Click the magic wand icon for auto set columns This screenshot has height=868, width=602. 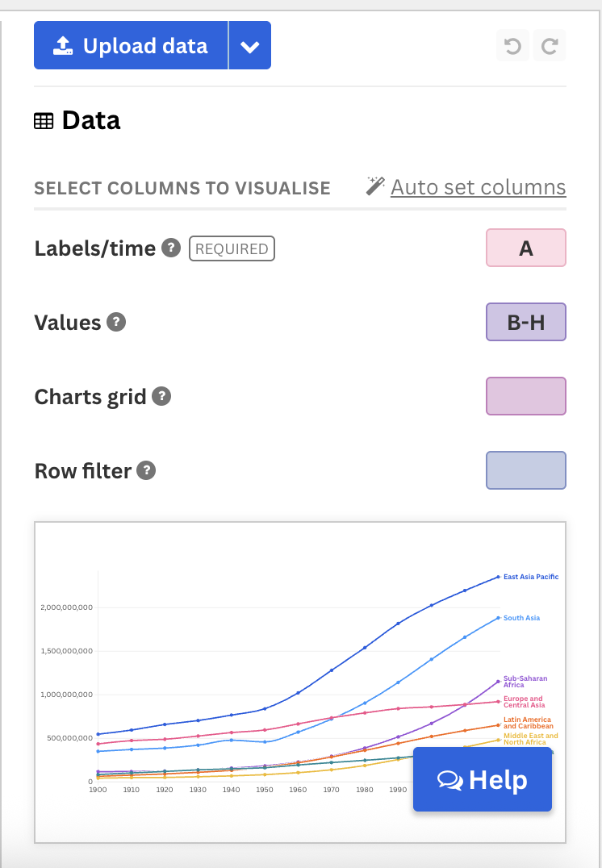pyautogui.click(x=374, y=186)
